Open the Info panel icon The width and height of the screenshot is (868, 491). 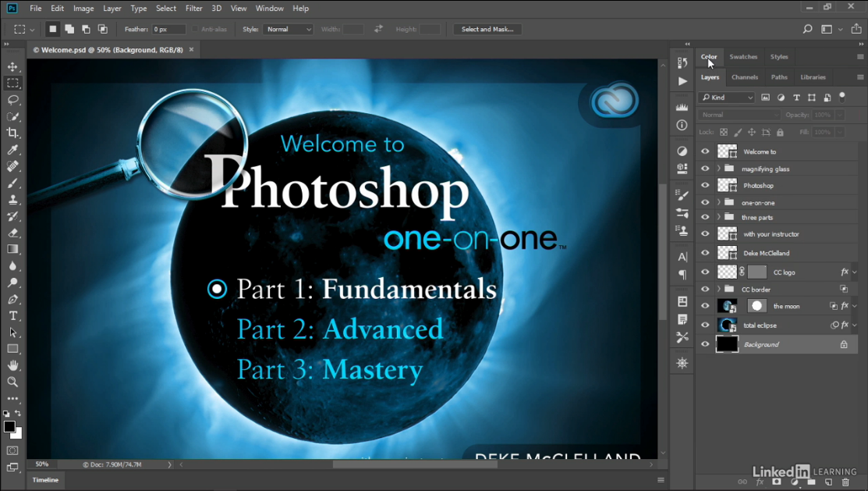click(x=682, y=125)
